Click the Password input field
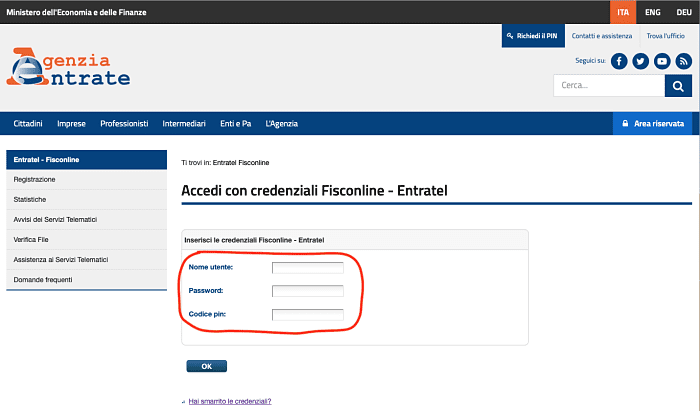 pyautogui.click(x=308, y=291)
